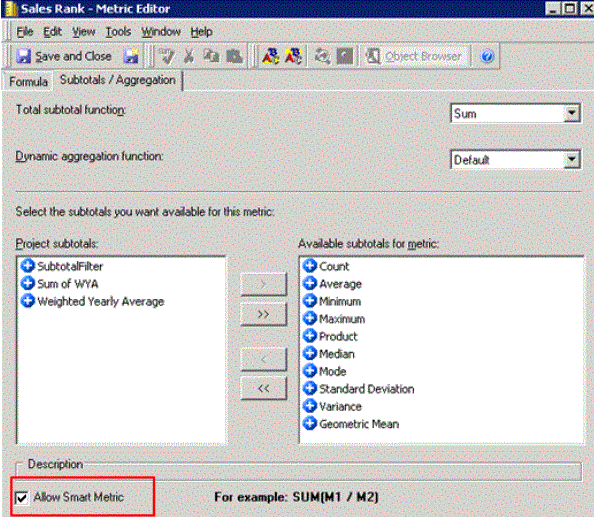The width and height of the screenshot is (594, 517).
Task: Click the greyed refresh icon before Object Browser
Action: 322,56
